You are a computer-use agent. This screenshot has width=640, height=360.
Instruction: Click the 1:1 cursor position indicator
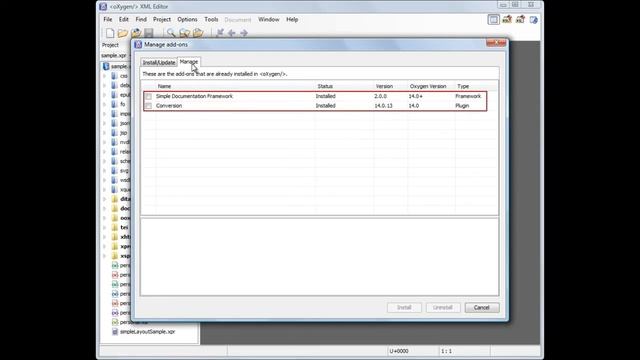(446, 351)
